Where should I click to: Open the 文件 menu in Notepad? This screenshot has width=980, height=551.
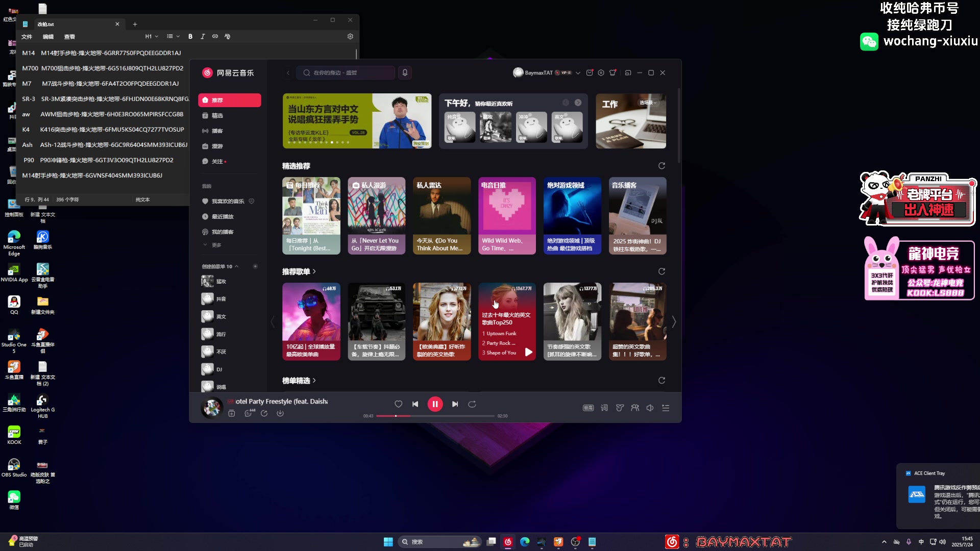[27, 37]
